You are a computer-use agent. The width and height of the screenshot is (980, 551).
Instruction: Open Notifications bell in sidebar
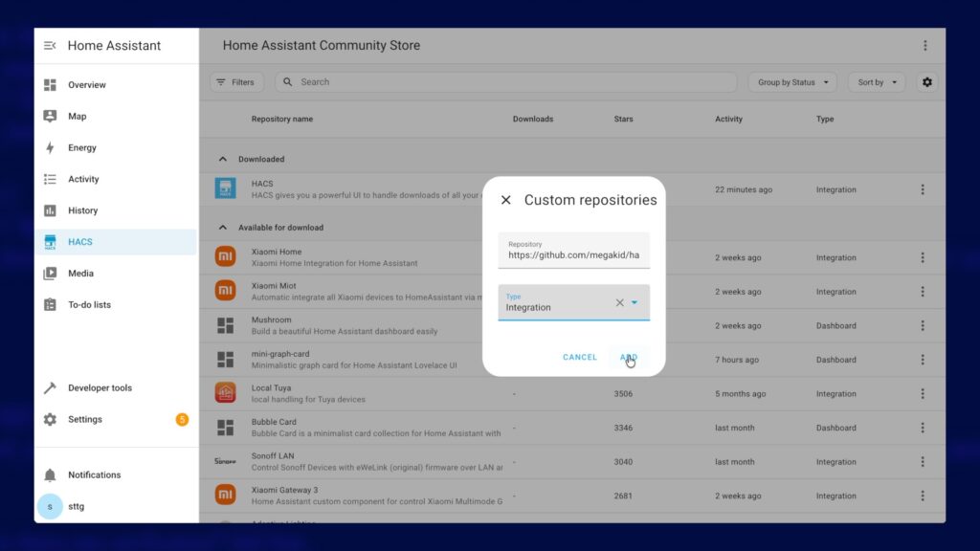point(50,474)
